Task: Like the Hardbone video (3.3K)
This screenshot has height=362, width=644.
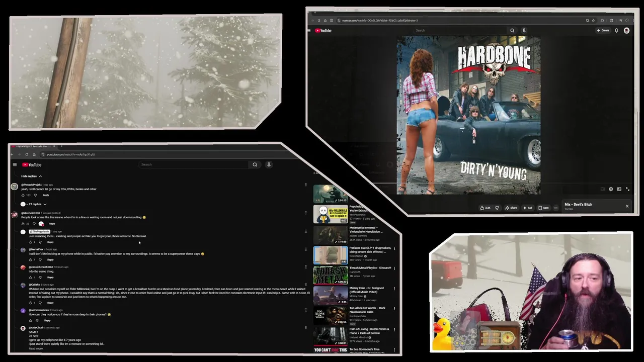Action: (485, 208)
